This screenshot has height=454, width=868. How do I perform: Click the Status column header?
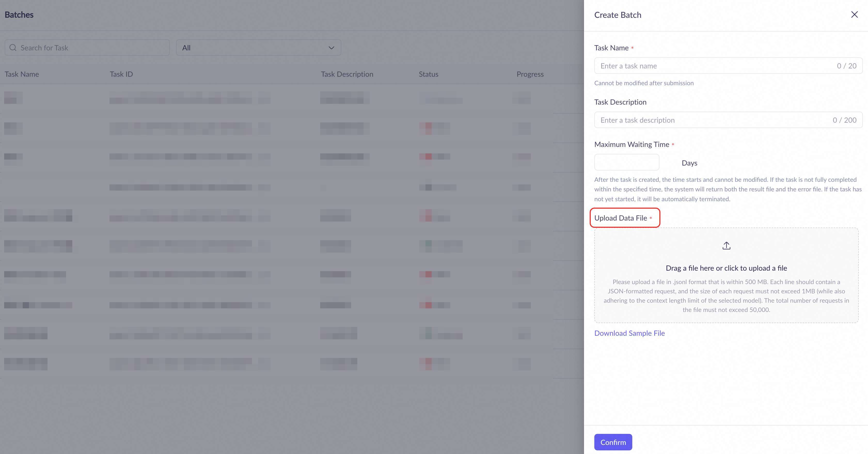coord(428,74)
